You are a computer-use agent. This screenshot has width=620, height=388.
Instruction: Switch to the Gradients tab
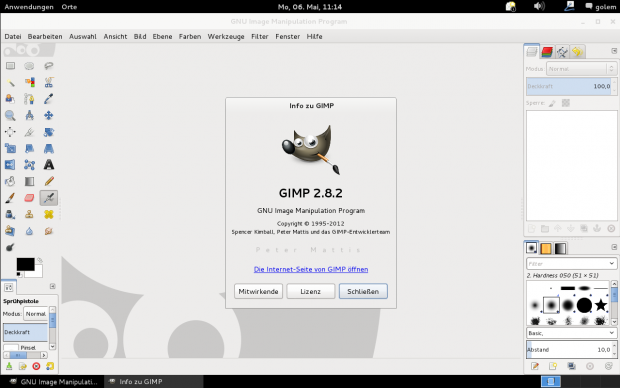coord(560,248)
